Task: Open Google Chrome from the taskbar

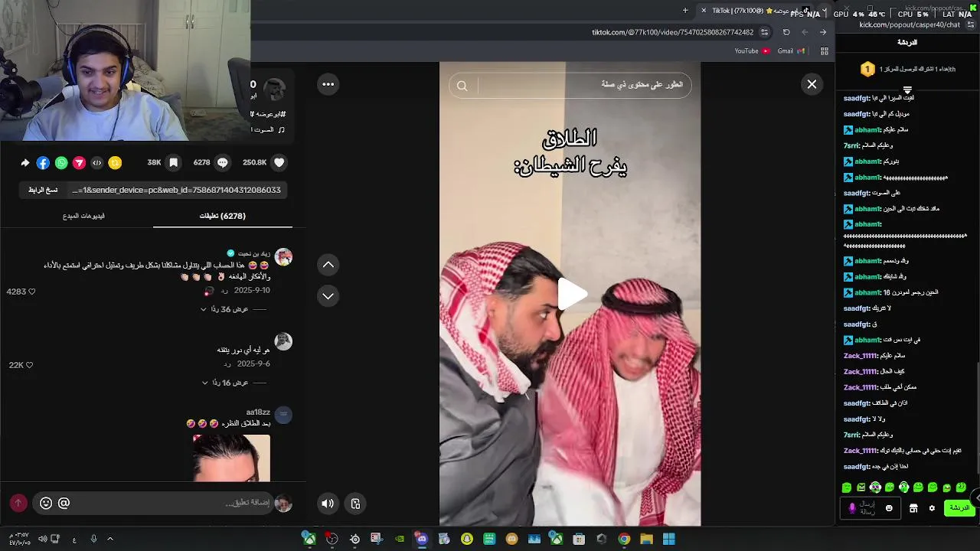Action: (x=624, y=539)
